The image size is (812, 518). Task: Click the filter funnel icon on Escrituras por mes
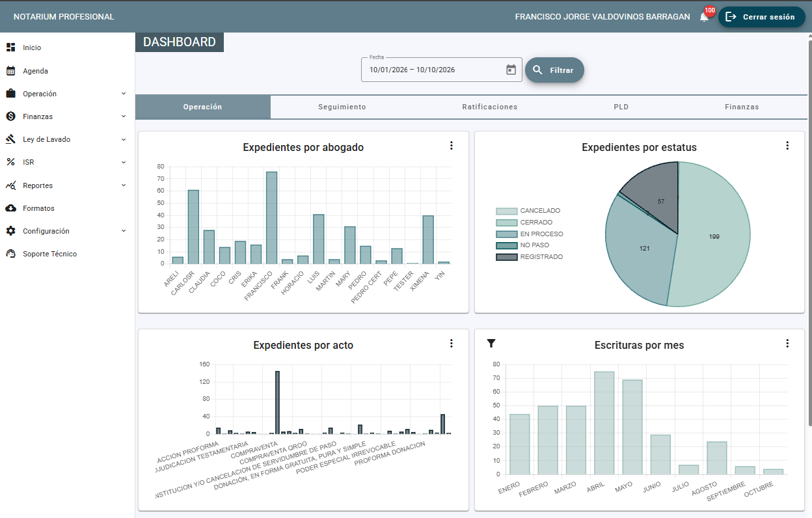click(491, 344)
